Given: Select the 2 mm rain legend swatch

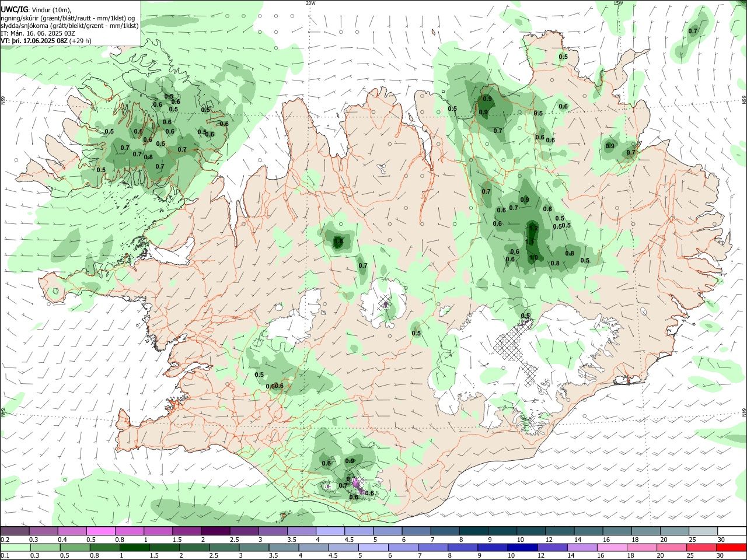Looking at the screenshot, I should click(194, 547).
